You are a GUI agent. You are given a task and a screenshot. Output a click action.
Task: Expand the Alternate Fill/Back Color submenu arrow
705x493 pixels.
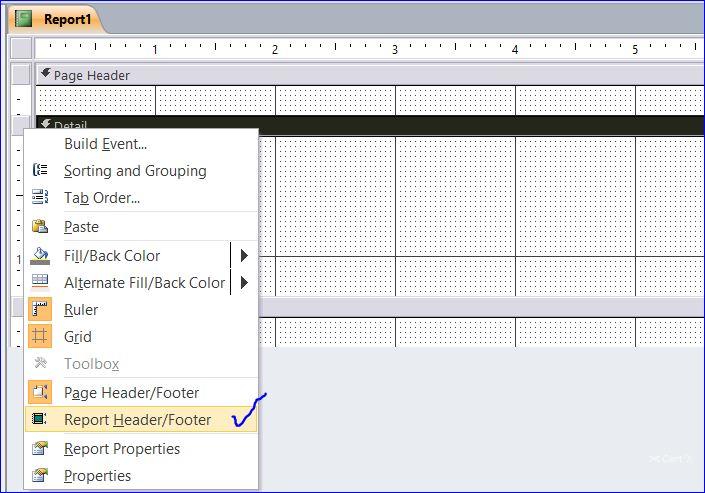(243, 283)
